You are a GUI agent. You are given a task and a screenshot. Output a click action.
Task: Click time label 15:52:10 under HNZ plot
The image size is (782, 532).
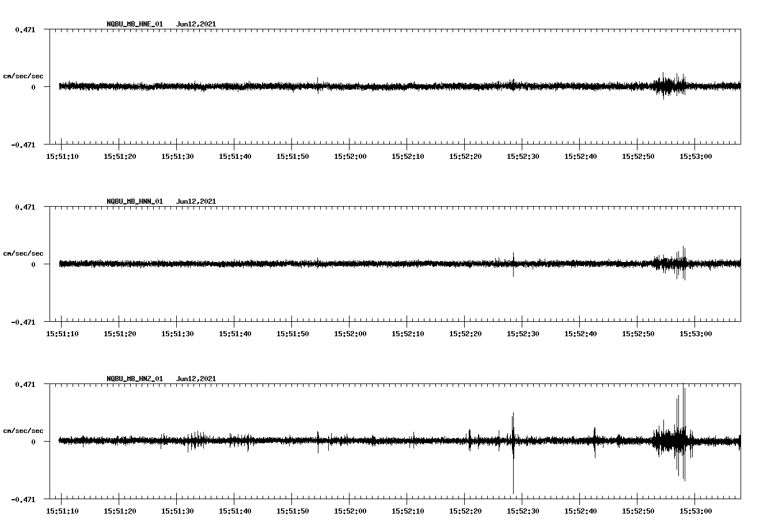pyautogui.click(x=408, y=511)
